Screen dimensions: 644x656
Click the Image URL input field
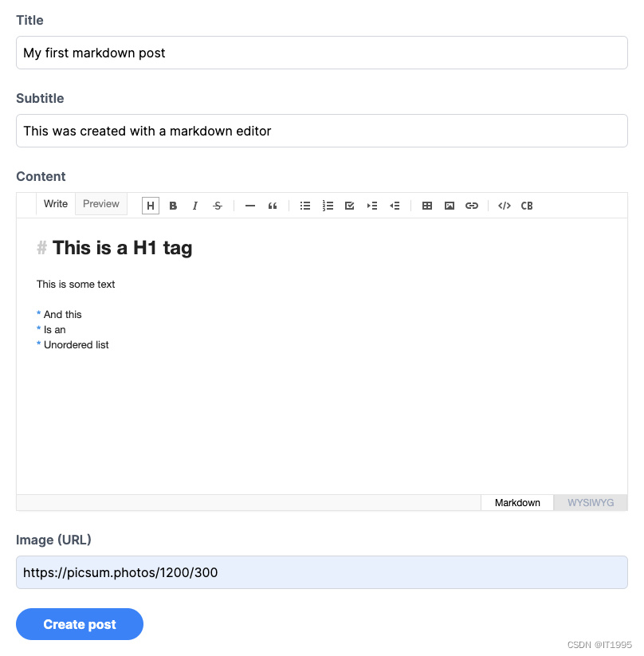tap(321, 572)
